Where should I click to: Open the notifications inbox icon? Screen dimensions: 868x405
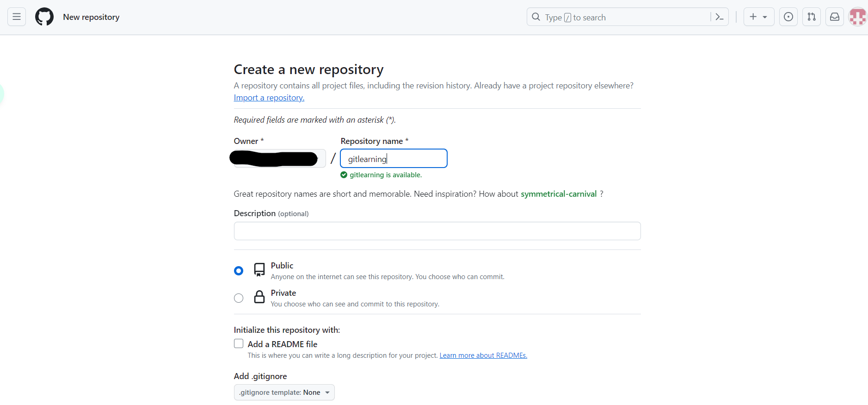coord(834,17)
